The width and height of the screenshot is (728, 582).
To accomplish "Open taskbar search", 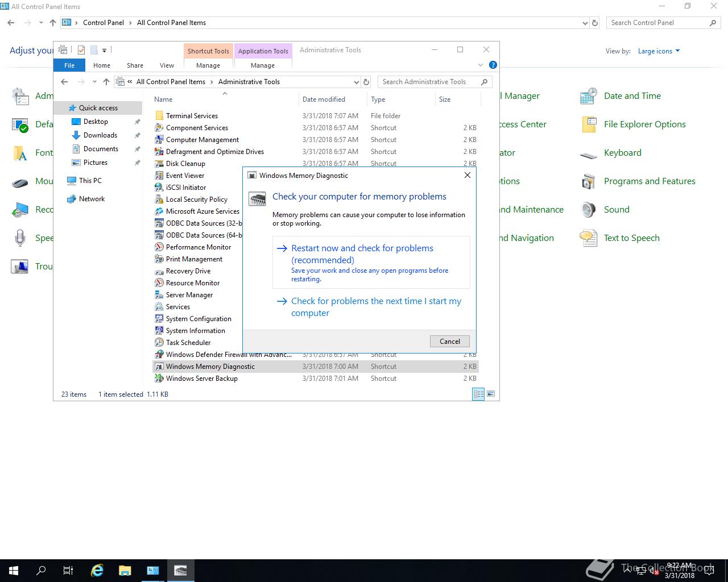I will [41, 571].
